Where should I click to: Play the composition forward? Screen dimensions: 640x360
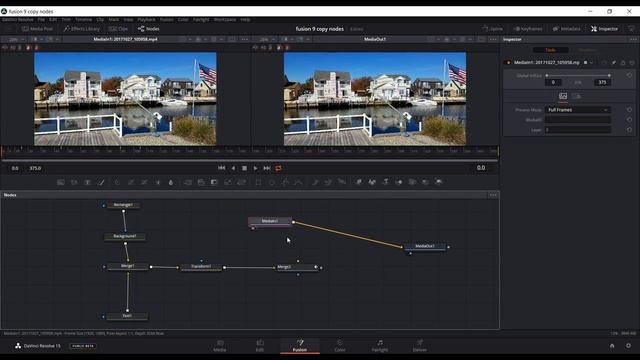tap(256, 168)
